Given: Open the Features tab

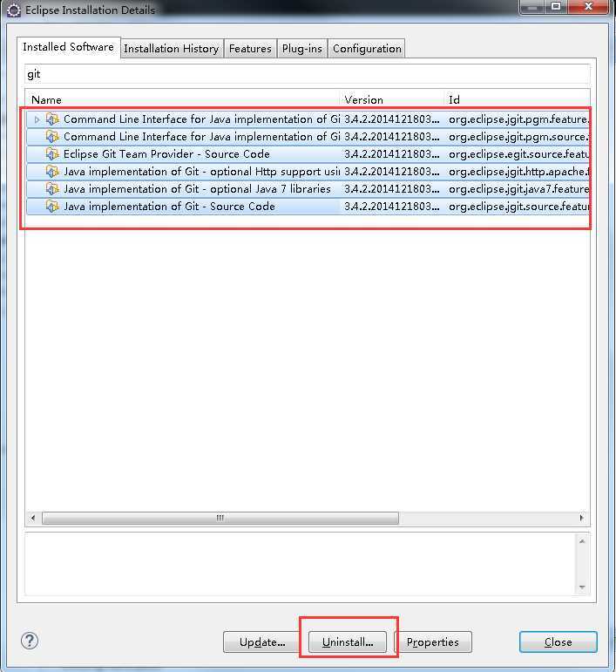Looking at the screenshot, I should (x=250, y=49).
